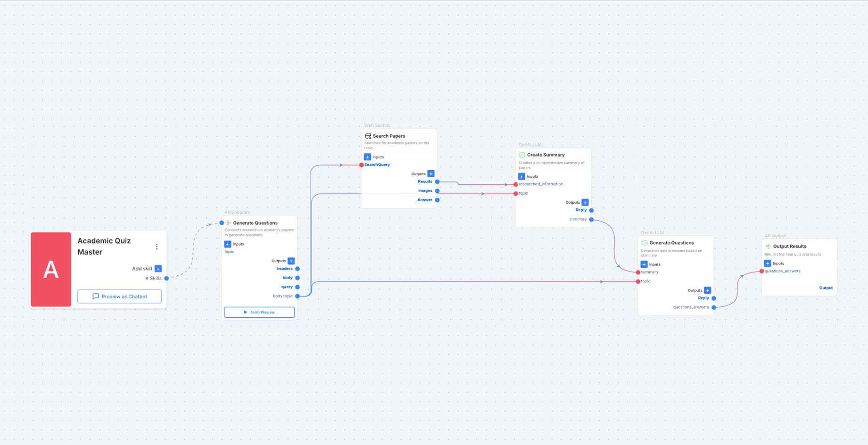Click the Generate Questions Reply output port
The width and height of the screenshot is (868, 445).
(x=714, y=298)
